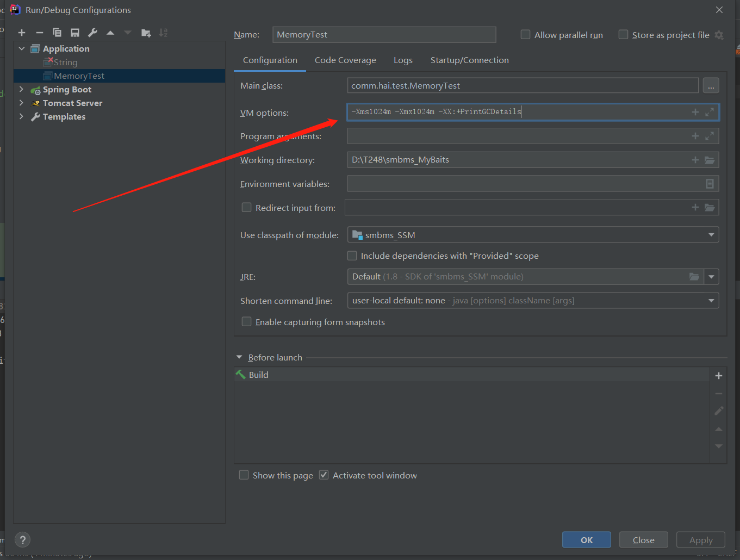Save configuration using the disk icon
Screen dimensions: 740x560
[75, 33]
